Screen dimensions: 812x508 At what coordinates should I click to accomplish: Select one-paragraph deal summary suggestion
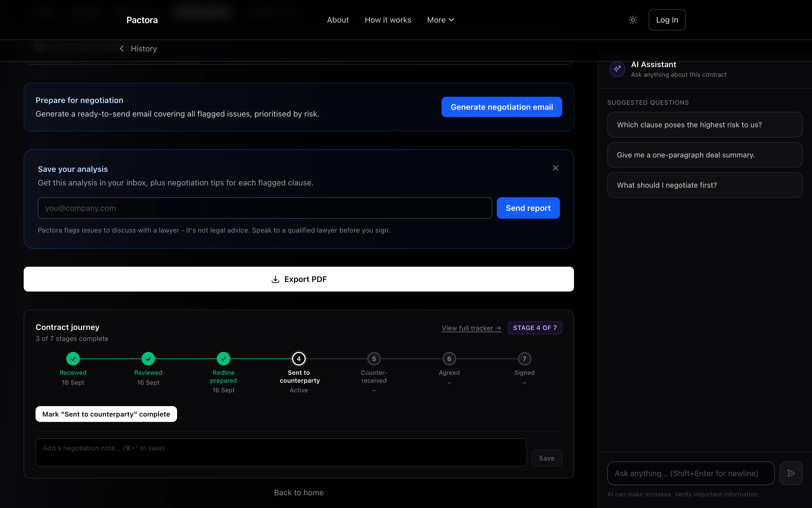705,155
